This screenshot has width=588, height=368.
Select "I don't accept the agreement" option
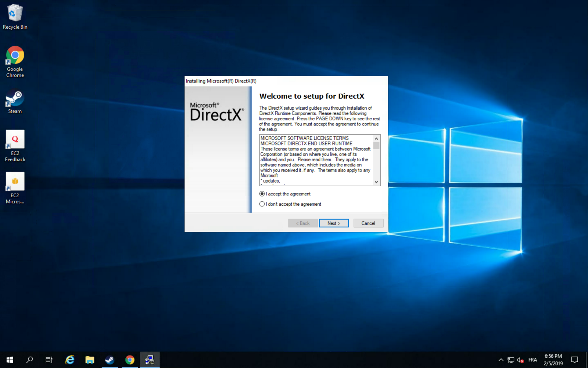[x=262, y=204]
